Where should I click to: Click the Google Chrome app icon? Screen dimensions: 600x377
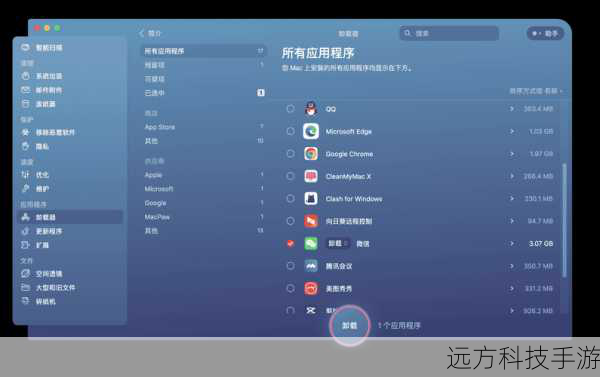[x=311, y=154]
